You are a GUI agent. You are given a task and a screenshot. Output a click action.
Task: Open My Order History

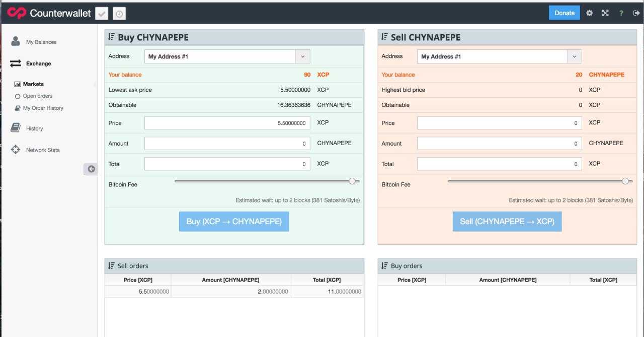click(43, 108)
